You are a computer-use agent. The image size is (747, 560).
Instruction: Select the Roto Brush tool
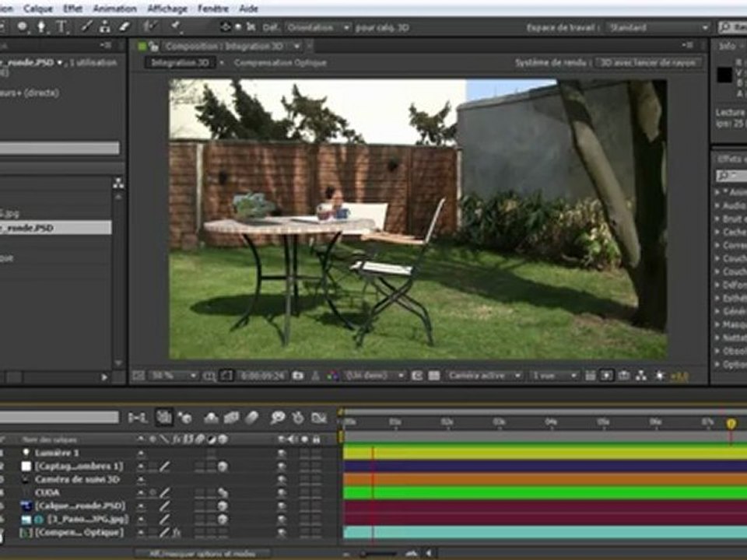(x=150, y=26)
